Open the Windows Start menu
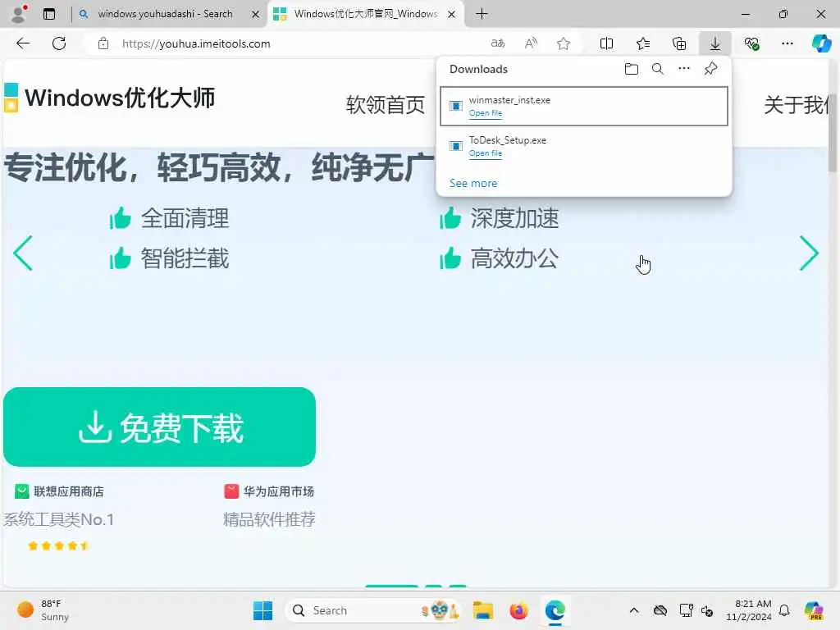This screenshot has width=840, height=630. coord(262,610)
